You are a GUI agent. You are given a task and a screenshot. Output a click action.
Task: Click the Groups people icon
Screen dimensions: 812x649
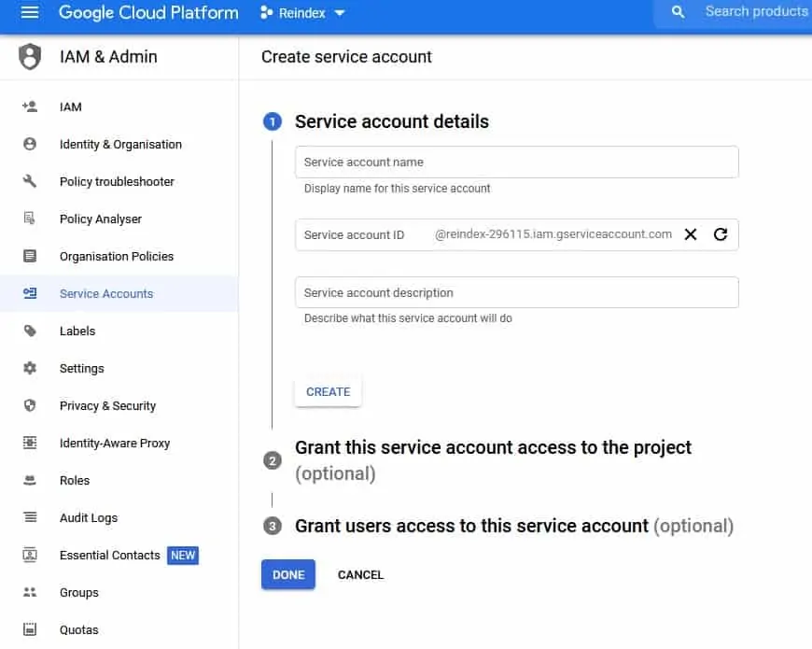(30, 592)
